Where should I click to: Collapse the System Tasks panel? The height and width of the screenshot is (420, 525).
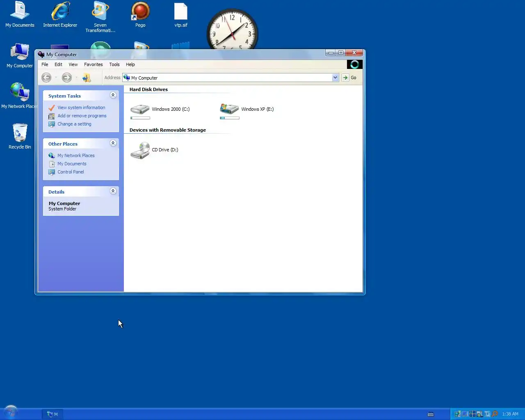point(113,95)
